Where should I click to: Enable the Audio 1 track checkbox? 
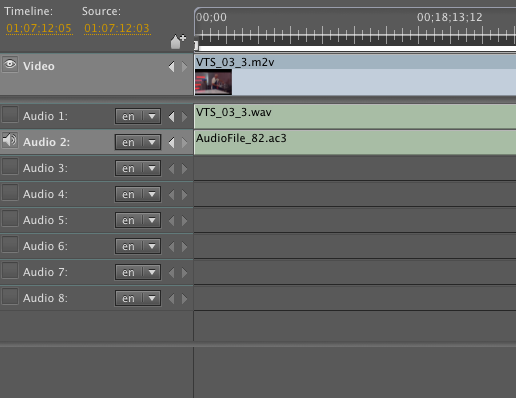click(10, 114)
